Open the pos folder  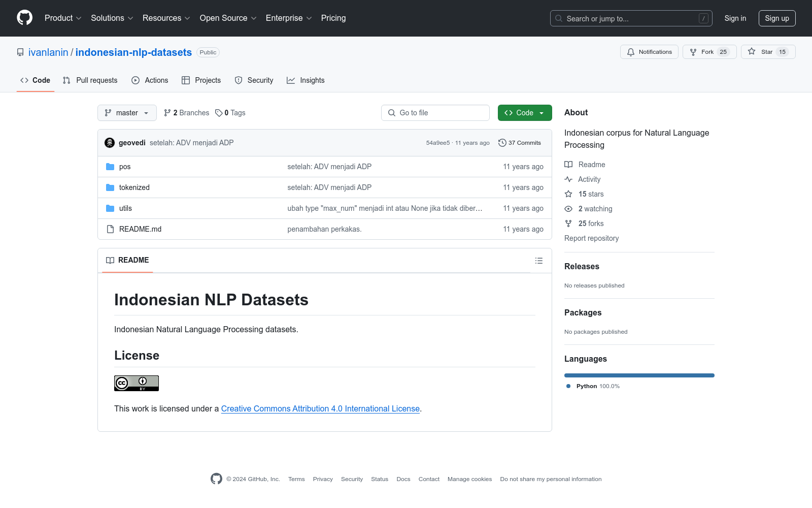pyautogui.click(x=125, y=167)
